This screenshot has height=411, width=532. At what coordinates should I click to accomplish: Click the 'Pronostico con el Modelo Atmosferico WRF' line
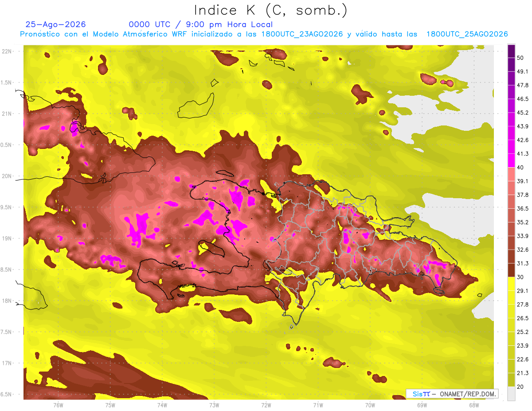click(x=264, y=34)
